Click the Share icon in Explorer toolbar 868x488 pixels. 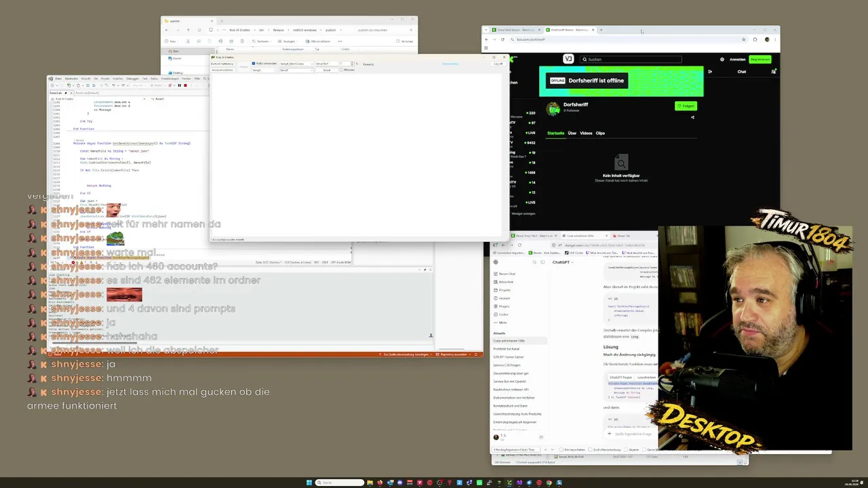[231, 41]
